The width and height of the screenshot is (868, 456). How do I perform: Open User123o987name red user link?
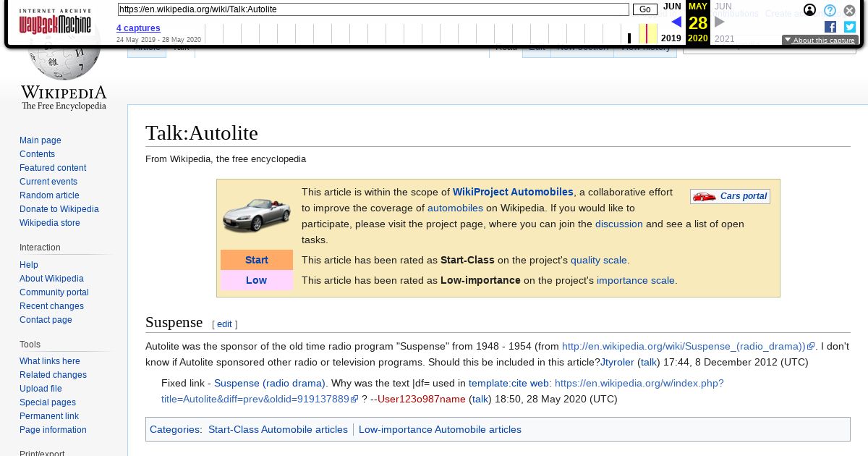coord(422,399)
